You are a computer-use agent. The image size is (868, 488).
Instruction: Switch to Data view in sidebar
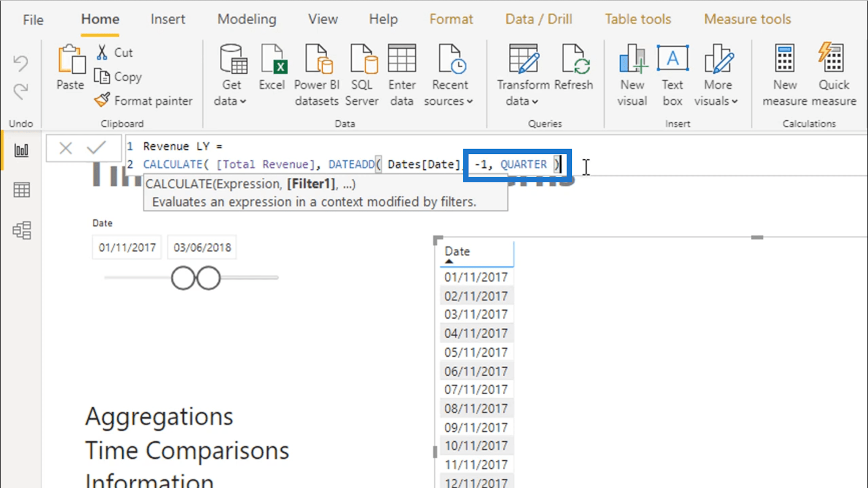tap(22, 190)
